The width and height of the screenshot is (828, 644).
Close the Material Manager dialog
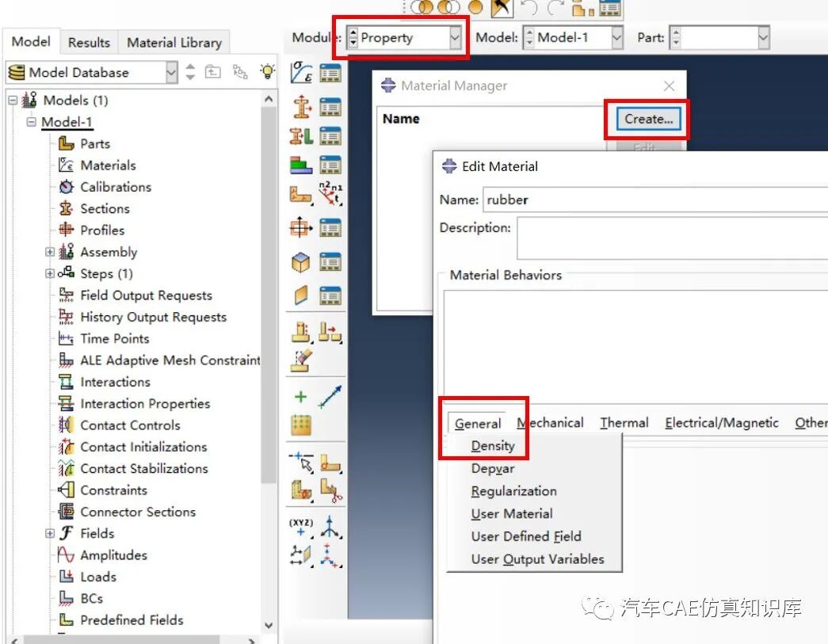click(669, 86)
